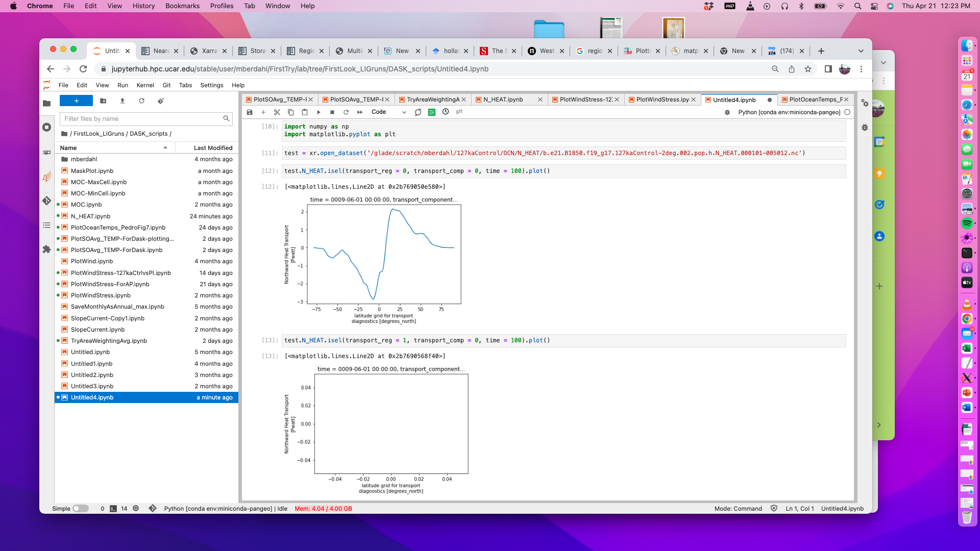Open the JupyterLab Kernel menu
Viewport: 980px width, 551px height.
pyautogui.click(x=145, y=85)
